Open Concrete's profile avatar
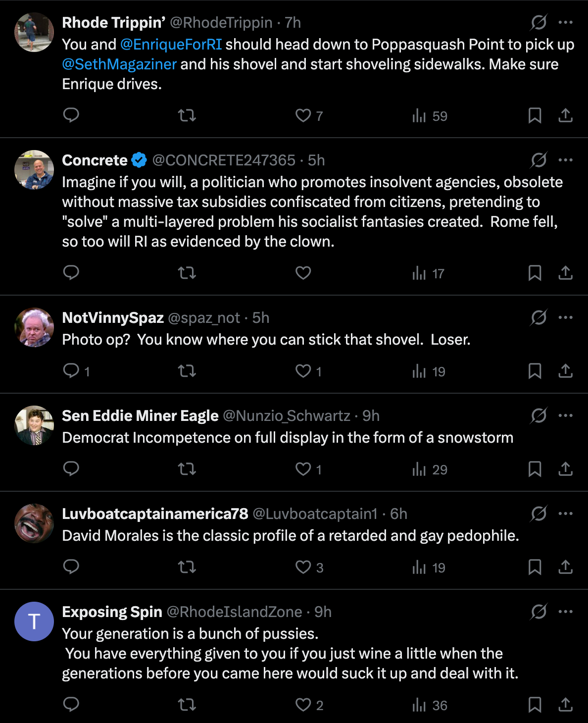Image resolution: width=588 pixels, height=723 pixels. click(34, 170)
